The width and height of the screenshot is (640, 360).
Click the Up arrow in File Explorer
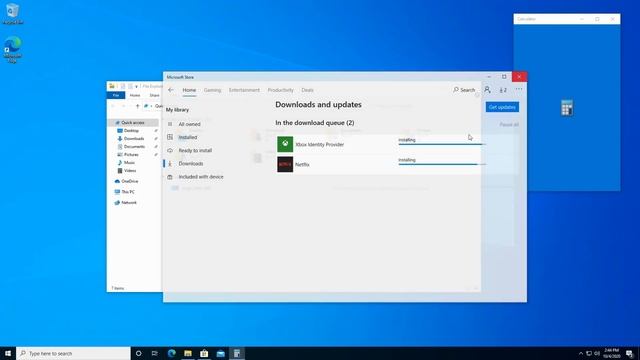(138, 106)
